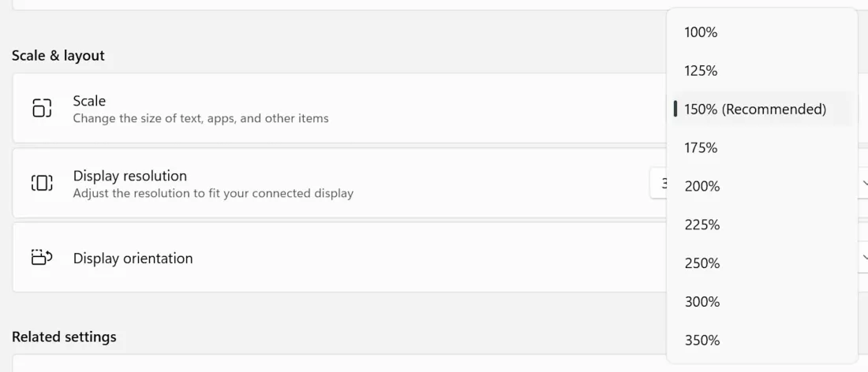This screenshot has width=868, height=372.
Task: Click the Scale icon
Action: tap(42, 108)
